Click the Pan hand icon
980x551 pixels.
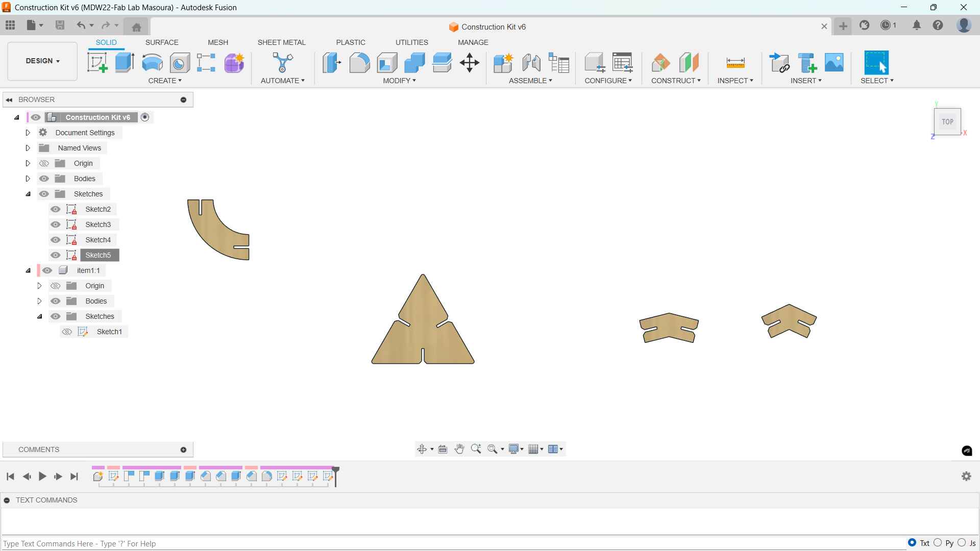459,449
